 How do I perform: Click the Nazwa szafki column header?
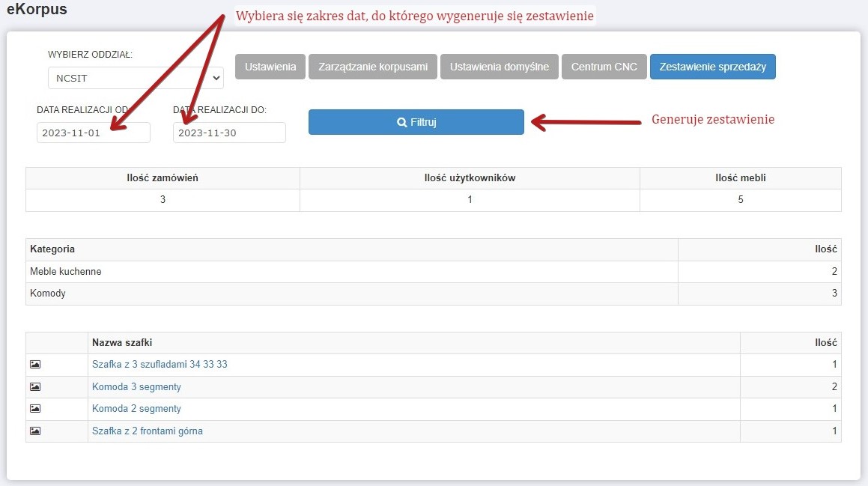(x=122, y=343)
